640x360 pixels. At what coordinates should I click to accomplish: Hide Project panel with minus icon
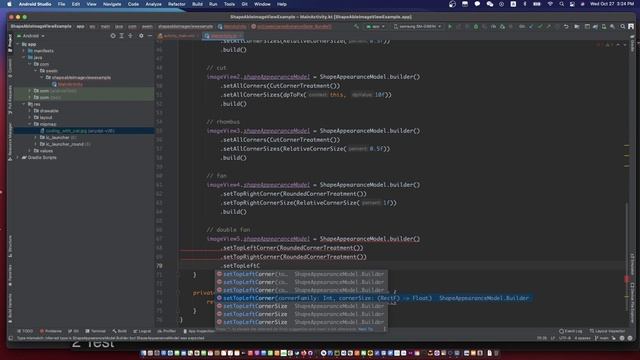[150, 36]
